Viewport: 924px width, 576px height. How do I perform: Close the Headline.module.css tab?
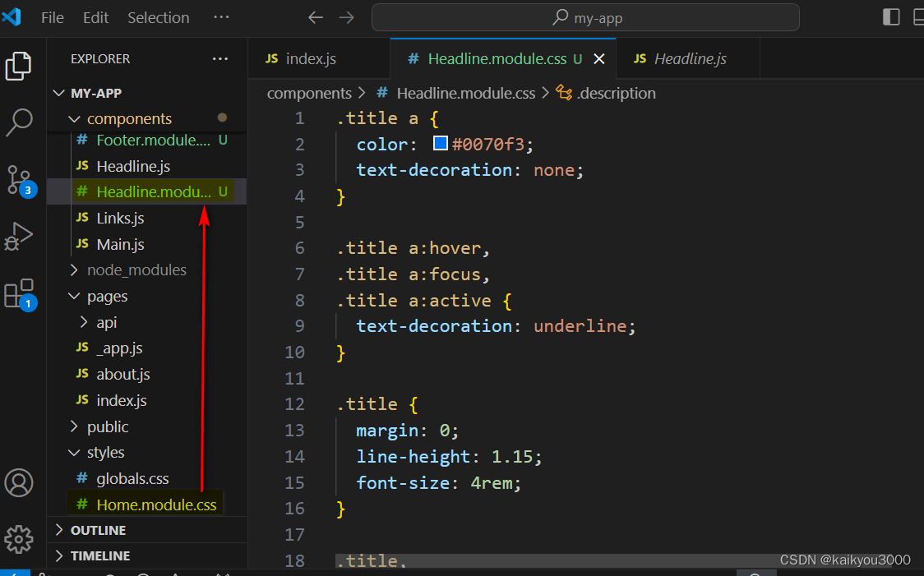pyautogui.click(x=598, y=59)
